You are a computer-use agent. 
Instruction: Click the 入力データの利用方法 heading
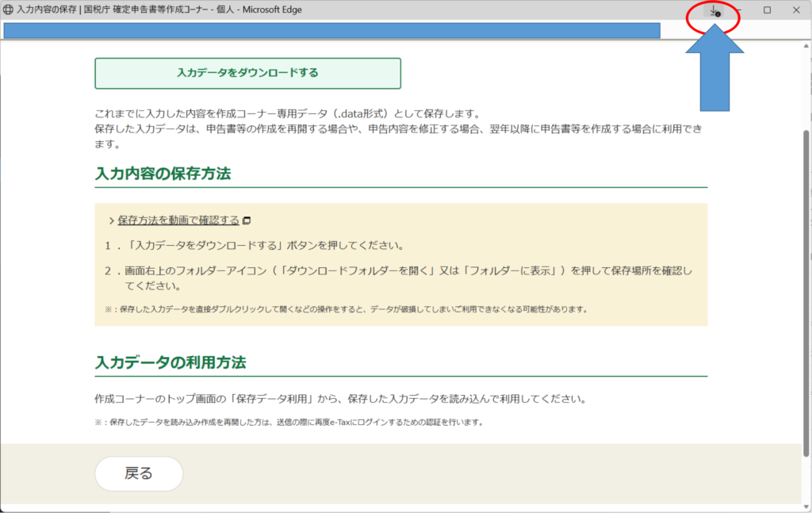click(170, 362)
